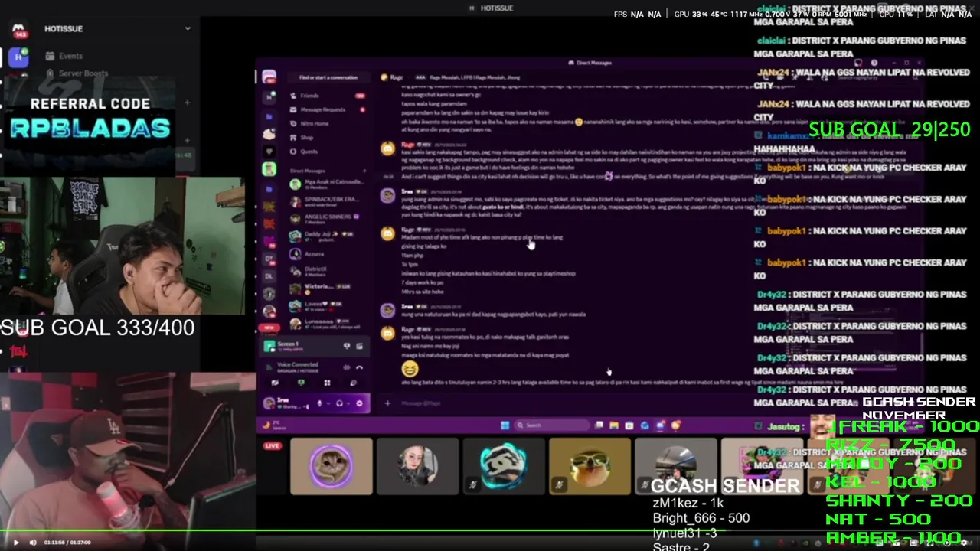Open ANGELIC SINNERS group chat

pyautogui.click(x=327, y=219)
